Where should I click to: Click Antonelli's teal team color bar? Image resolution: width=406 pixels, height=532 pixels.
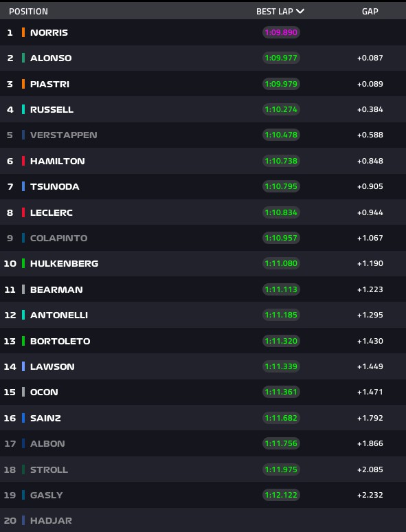[23, 315]
